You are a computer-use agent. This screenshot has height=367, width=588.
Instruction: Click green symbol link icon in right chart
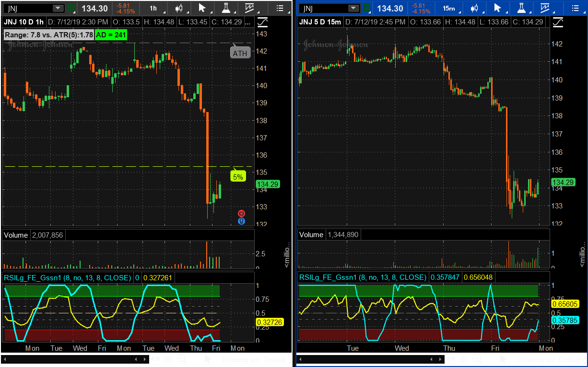366,8
